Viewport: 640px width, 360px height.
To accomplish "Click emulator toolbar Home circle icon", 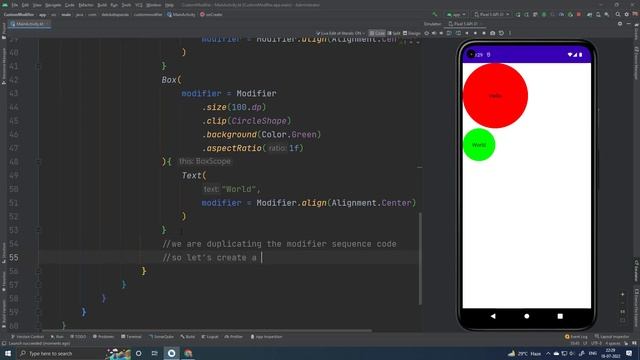I will point(476,33).
